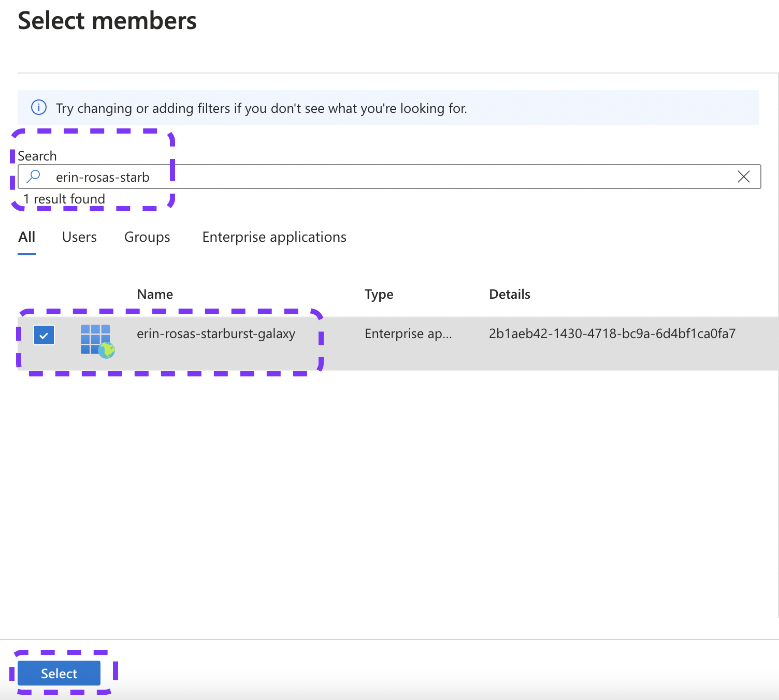Click the Type column header
The height and width of the screenshot is (700, 779).
[x=379, y=294]
